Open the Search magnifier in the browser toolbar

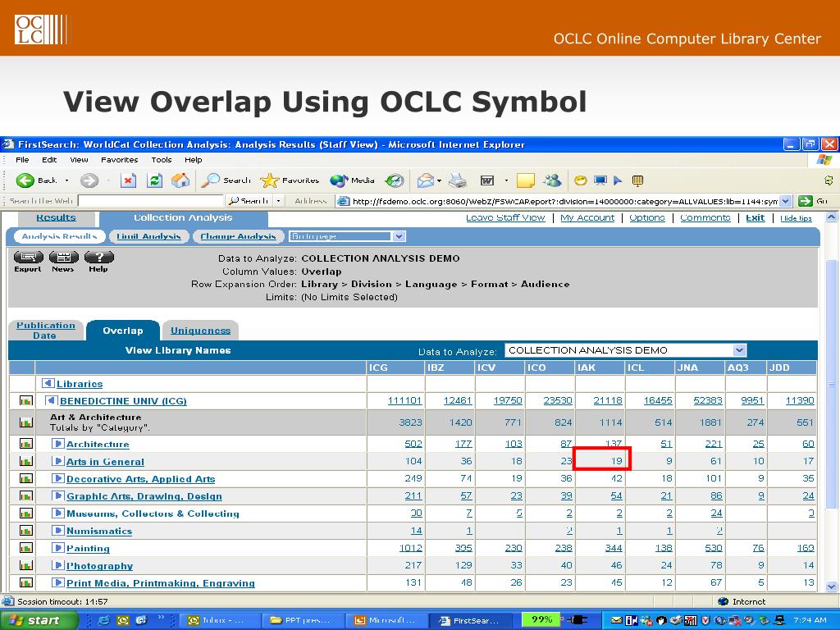click(226, 180)
